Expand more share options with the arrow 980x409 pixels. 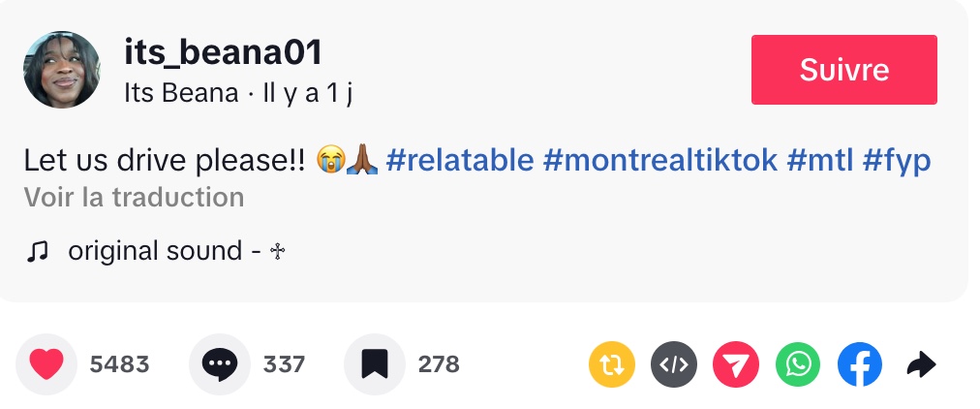(921, 364)
